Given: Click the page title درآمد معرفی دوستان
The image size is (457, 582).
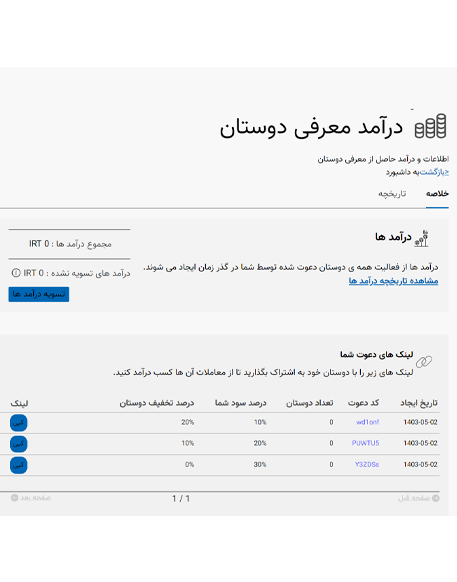Looking at the screenshot, I should [311, 128].
